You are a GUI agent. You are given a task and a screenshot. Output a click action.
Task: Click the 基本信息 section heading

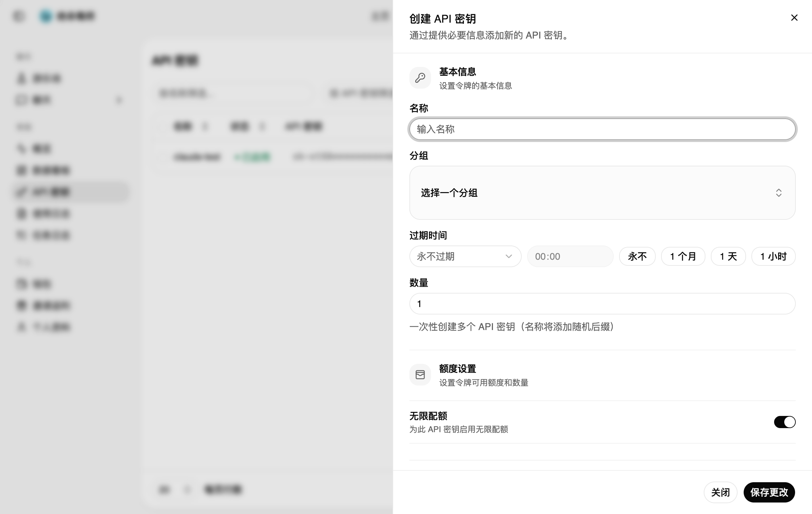coord(457,72)
